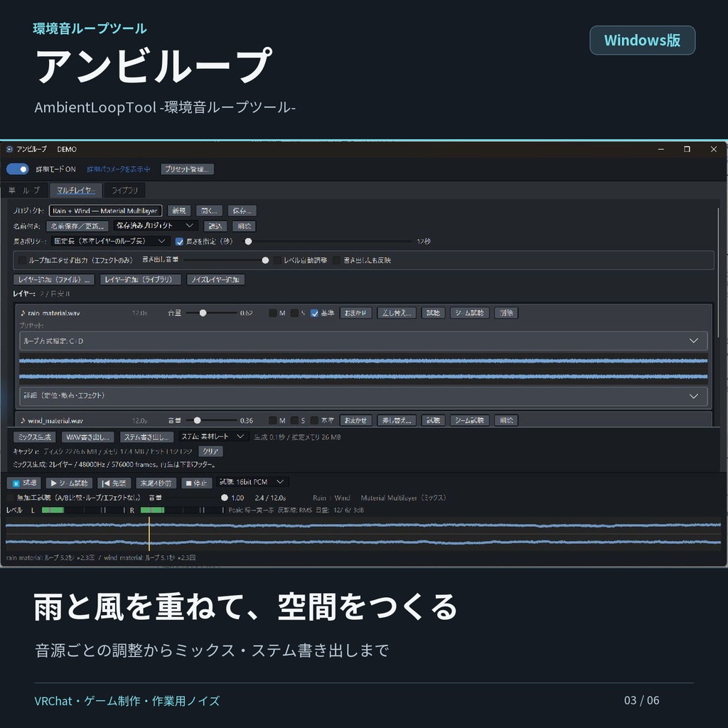Clear cache with the クリア button
The width and height of the screenshot is (728, 728).
pos(210,451)
